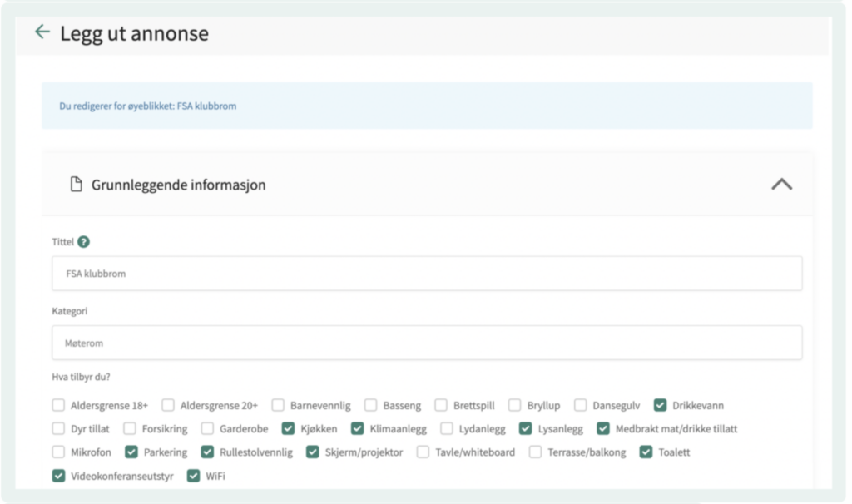
Task: Uncheck Medbrakt mat/drikke tillatt
Action: click(x=603, y=429)
